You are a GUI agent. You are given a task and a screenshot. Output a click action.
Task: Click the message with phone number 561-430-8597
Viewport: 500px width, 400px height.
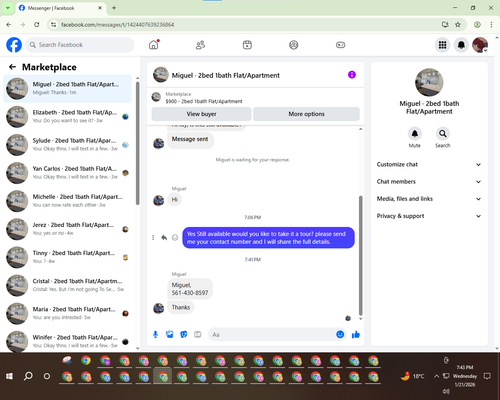click(x=190, y=289)
